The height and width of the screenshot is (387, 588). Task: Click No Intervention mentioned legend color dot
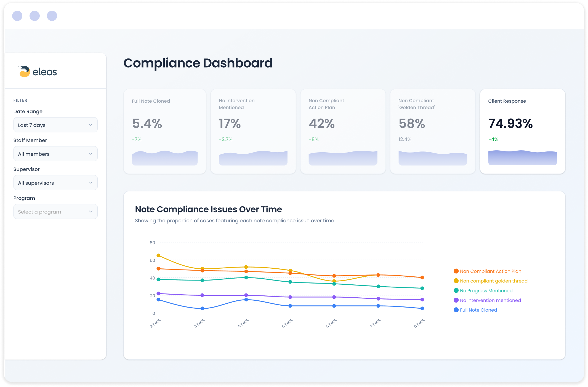point(456,300)
